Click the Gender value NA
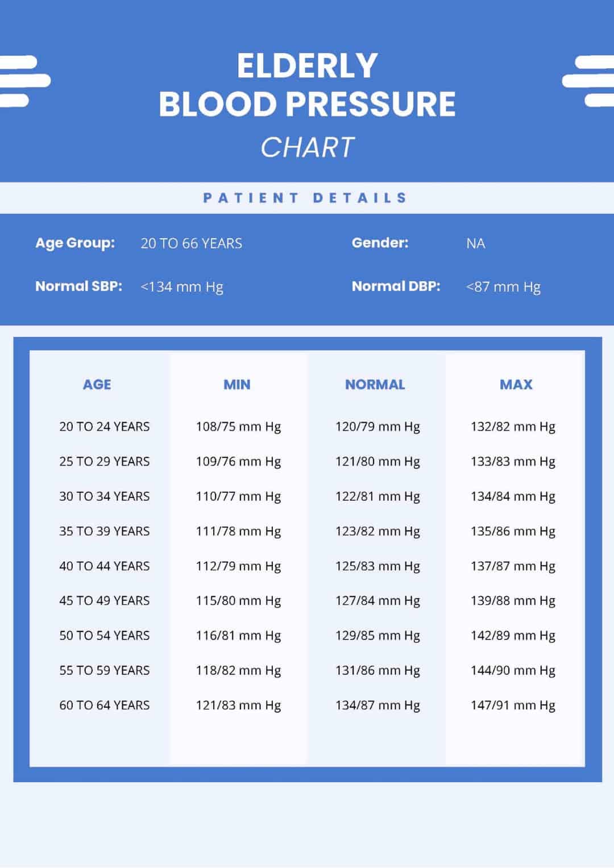 tap(475, 243)
